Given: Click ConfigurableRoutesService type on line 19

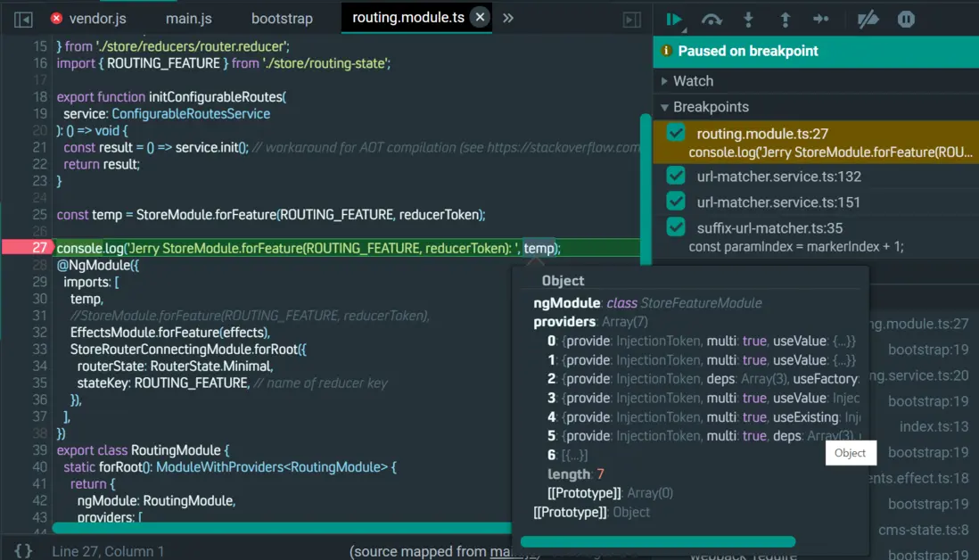Looking at the screenshot, I should [x=191, y=113].
